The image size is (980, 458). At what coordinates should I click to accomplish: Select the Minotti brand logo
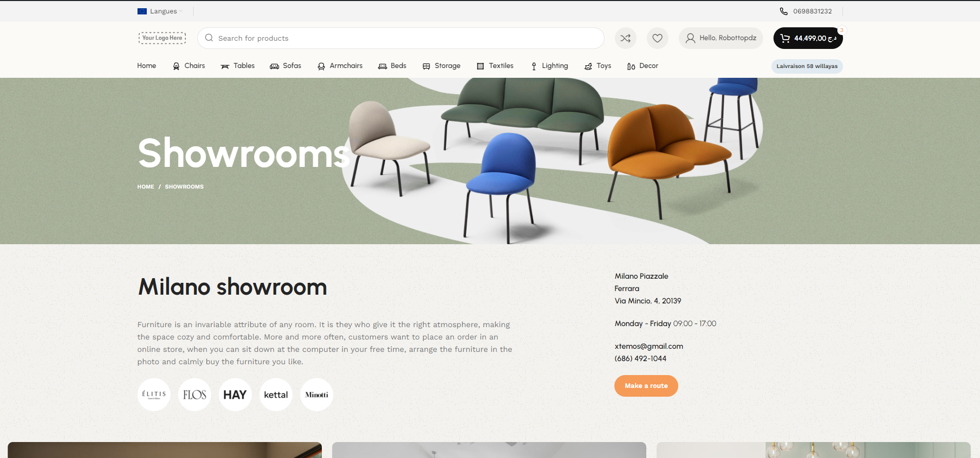317,395
